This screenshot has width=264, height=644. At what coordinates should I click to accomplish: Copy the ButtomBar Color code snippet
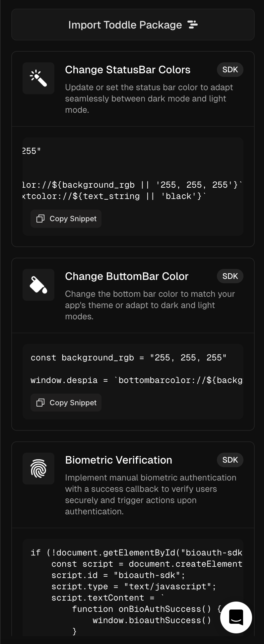66,403
